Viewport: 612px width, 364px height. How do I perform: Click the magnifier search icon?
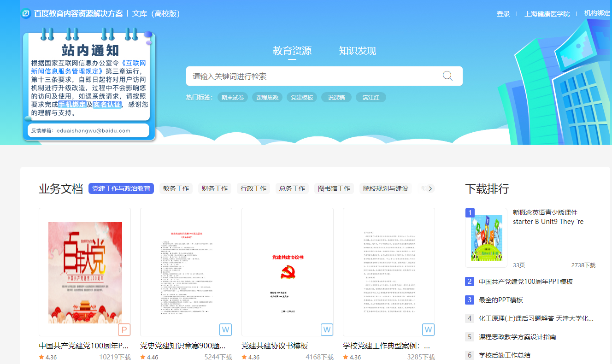(447, 76)
